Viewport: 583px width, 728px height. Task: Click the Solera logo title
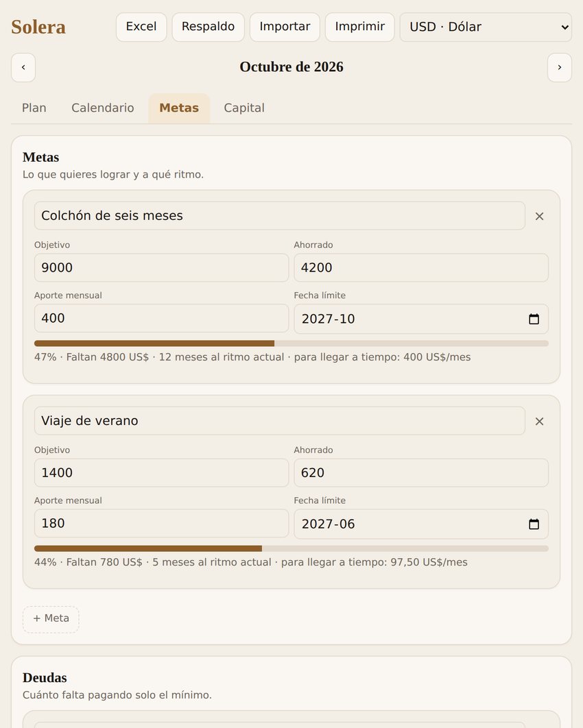coord(38,27)
